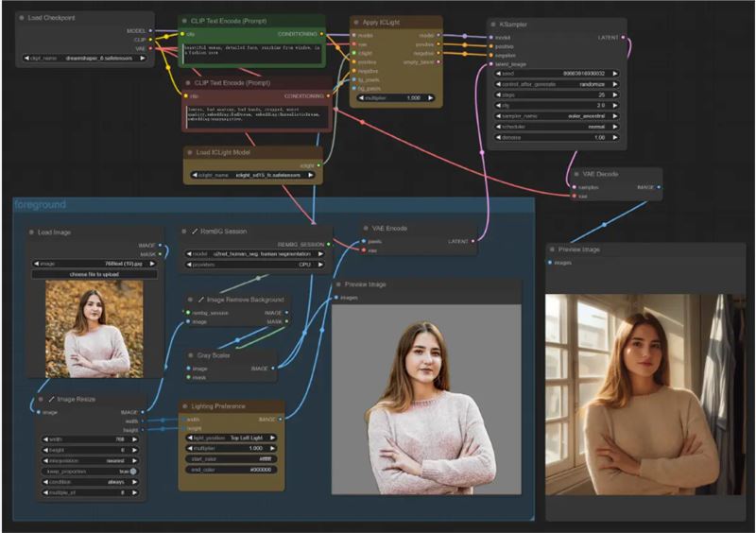The height and width of the screenshot is (533, 756).
Task: Collapse the VAE Decode node dot
Action: (x=576, y=174)
